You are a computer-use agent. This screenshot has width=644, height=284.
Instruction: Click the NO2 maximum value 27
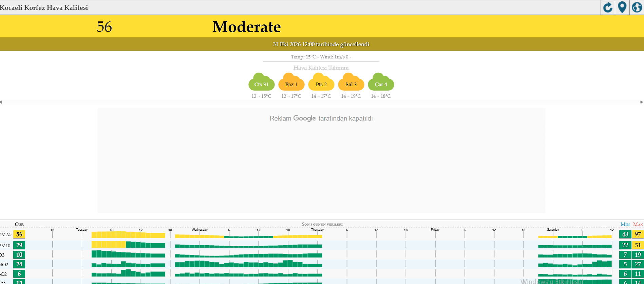pos(638,264)
